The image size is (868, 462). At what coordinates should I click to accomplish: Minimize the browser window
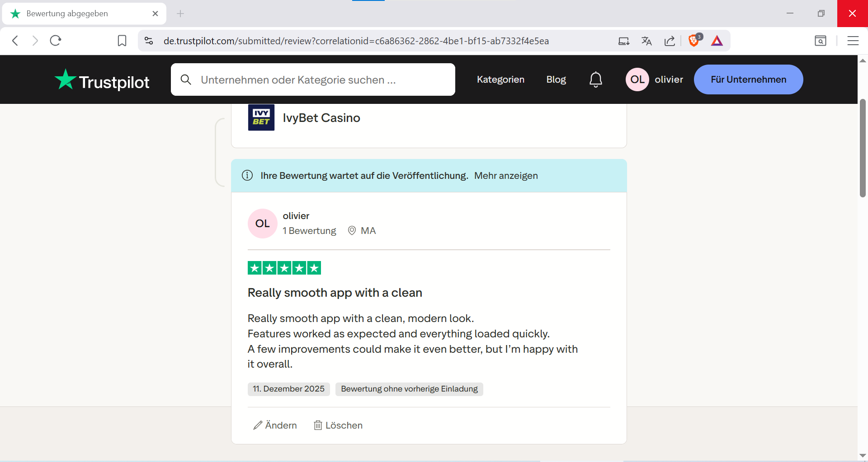coord(790,14)
